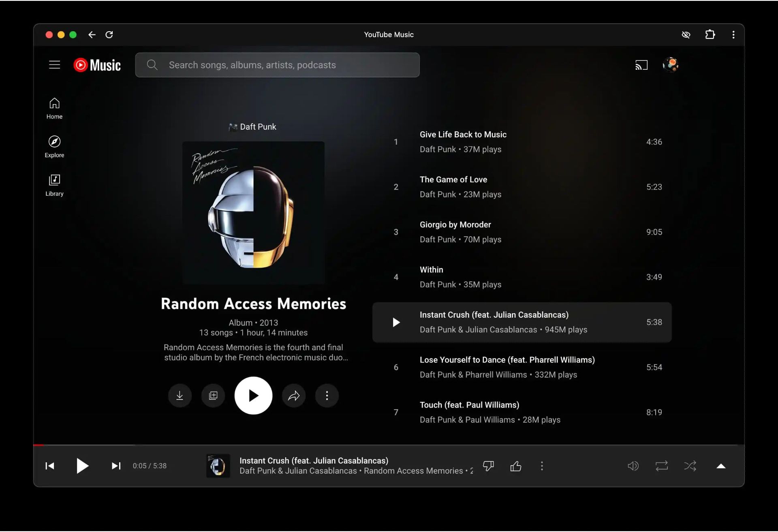Toggle shuffle mode in player bar
Screen dimensions: 778x532
[690, 466]
